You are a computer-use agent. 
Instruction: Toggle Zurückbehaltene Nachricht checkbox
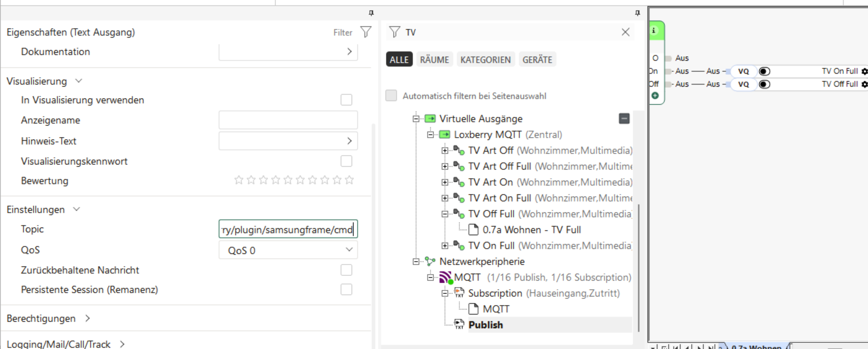tap(346, 270)
